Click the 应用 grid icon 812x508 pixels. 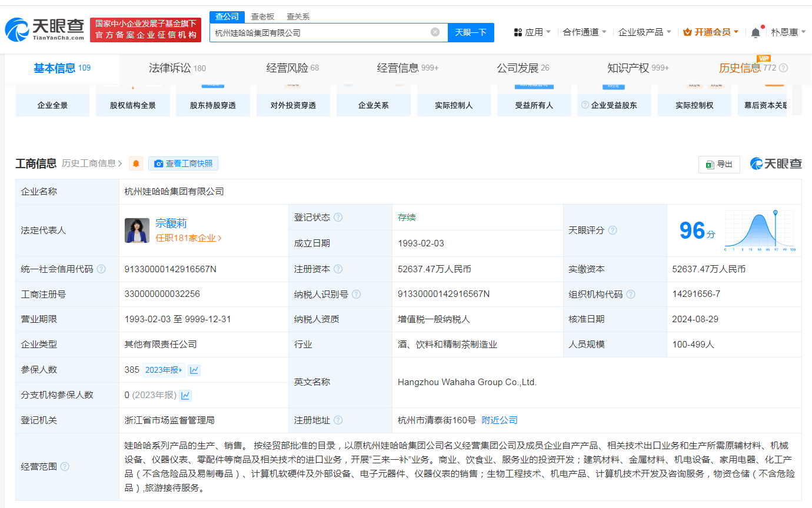(518, 32)
